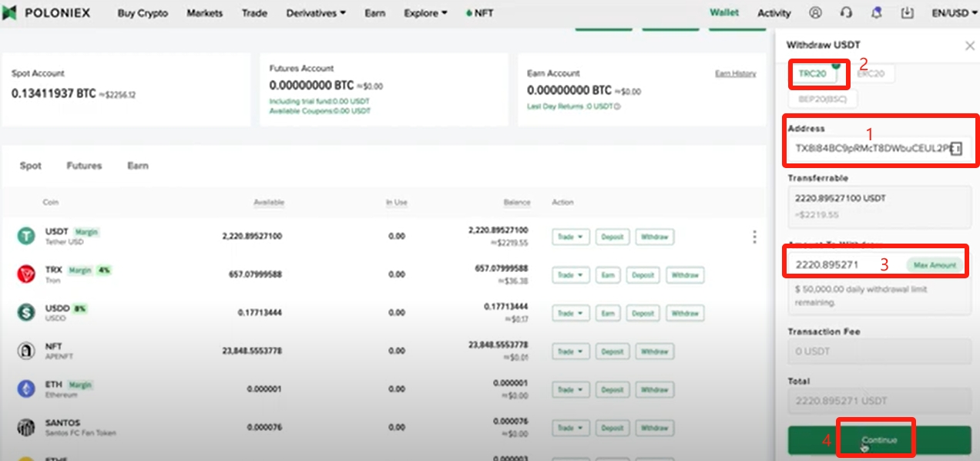Click Deposit on the NFT row
The image size is (980, 461).
click(612, 352)
